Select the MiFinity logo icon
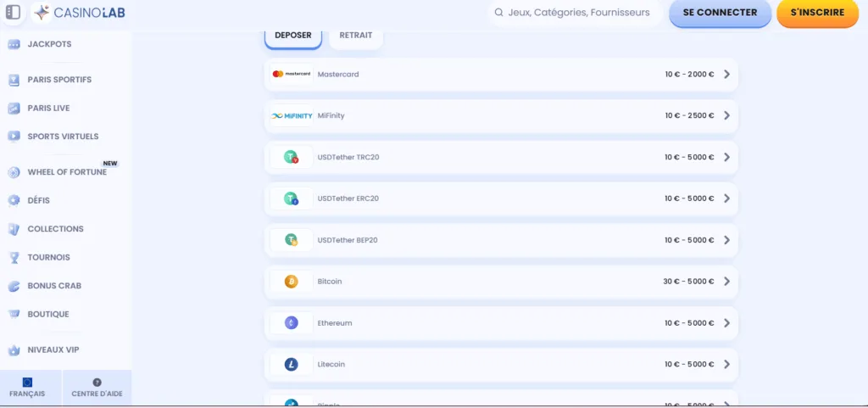Viewport: 868px width, 408px height. (292, 115)
